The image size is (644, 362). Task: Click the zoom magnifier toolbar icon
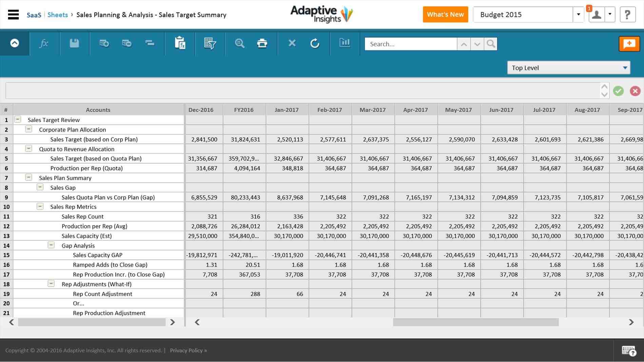tap(239, 43)
